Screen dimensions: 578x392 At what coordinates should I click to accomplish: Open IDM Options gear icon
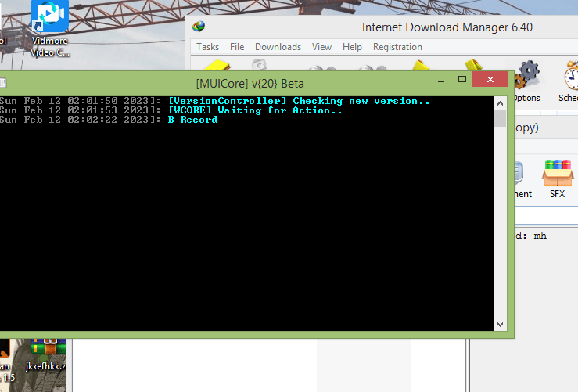[526, 82]
